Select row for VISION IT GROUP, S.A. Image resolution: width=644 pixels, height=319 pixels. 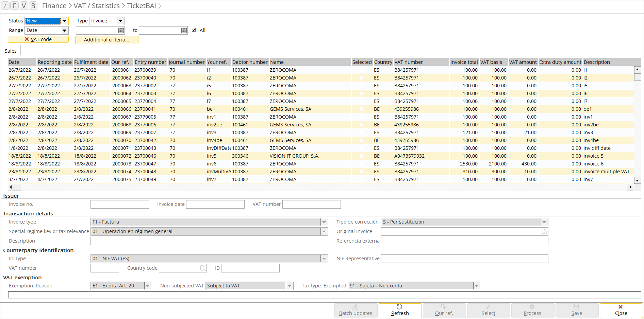tap(321, 156)
